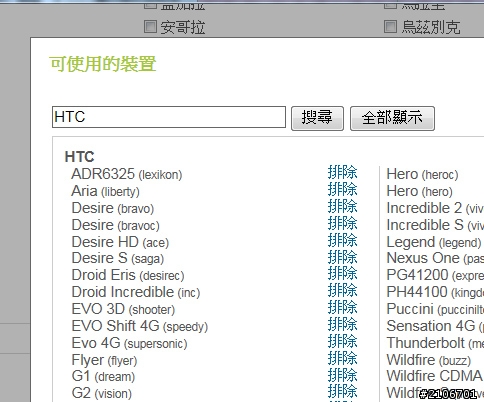Image resolution: width=484 pixels, height=402 pixels.
Task: Select the Hero (heroc) device text
Action: point(422,174)
